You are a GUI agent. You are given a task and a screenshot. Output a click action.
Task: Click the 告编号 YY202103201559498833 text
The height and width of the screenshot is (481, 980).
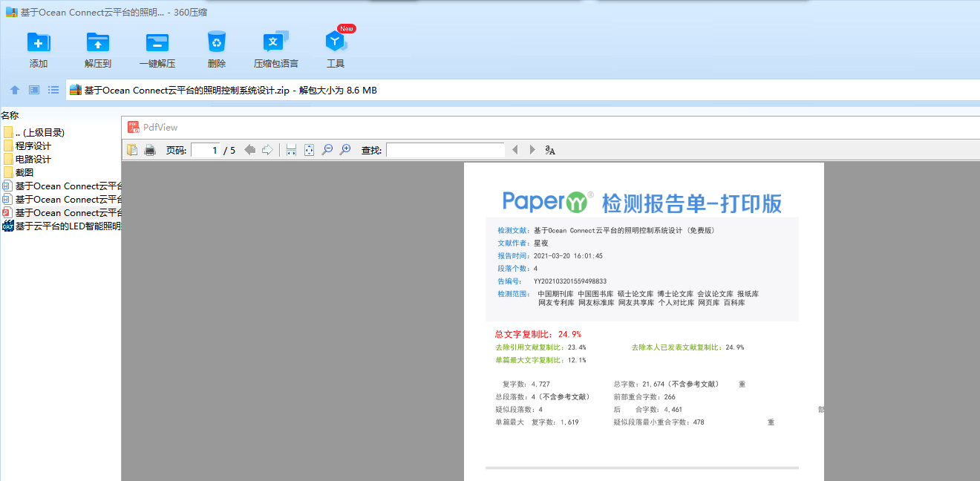552,281
